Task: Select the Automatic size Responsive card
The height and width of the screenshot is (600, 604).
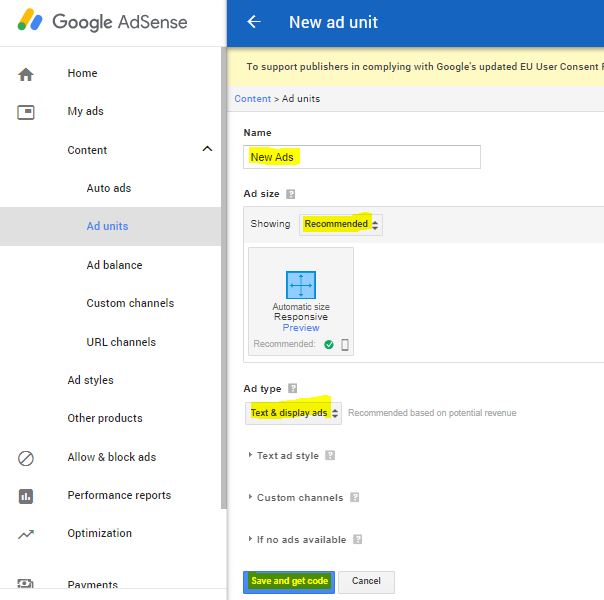Action: tap(301, 301)
